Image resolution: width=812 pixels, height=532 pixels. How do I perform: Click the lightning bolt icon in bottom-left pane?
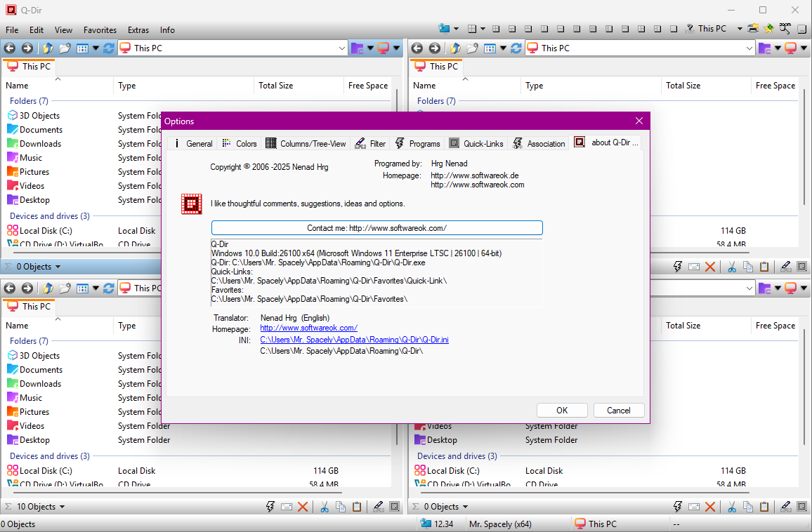[270, 507]
